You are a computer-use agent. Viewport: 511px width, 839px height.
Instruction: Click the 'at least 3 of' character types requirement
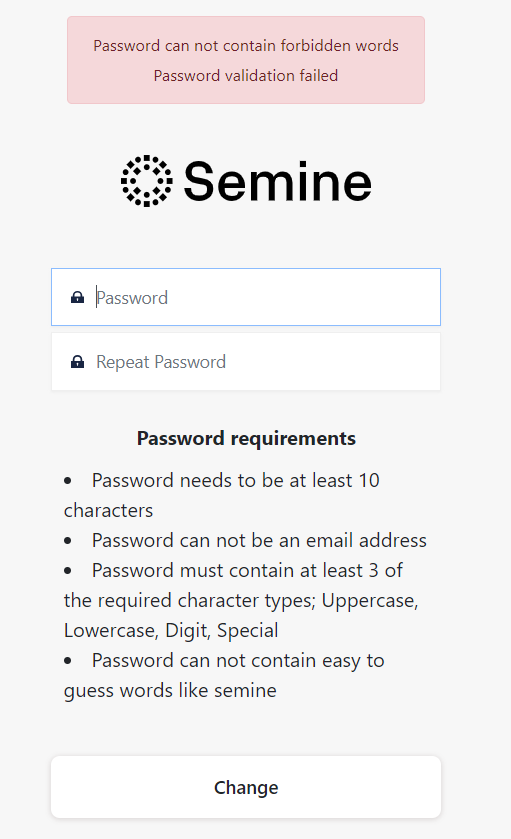tap(241, 600)
